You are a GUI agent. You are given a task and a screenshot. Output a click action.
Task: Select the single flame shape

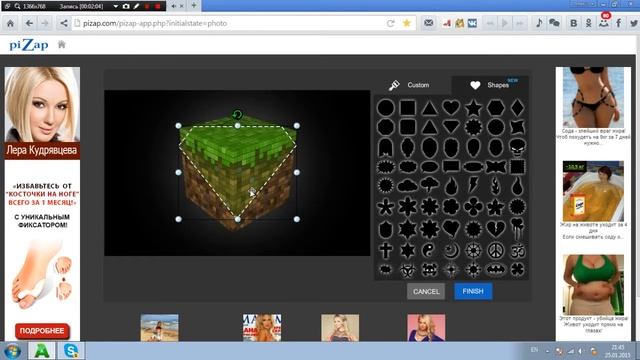pyautogui.click(x=451, y=186)
